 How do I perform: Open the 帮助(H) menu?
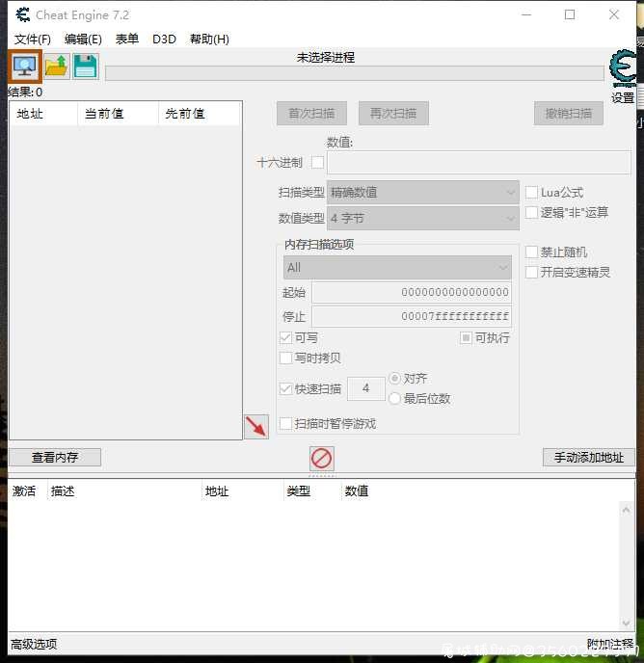point(209,40)
